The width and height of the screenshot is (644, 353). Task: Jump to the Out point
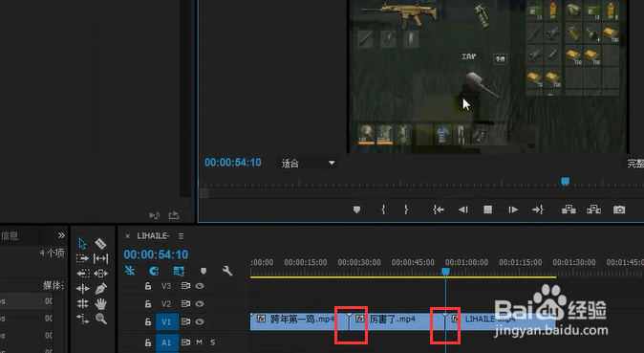pyautogui.click(x=538, y=210)
